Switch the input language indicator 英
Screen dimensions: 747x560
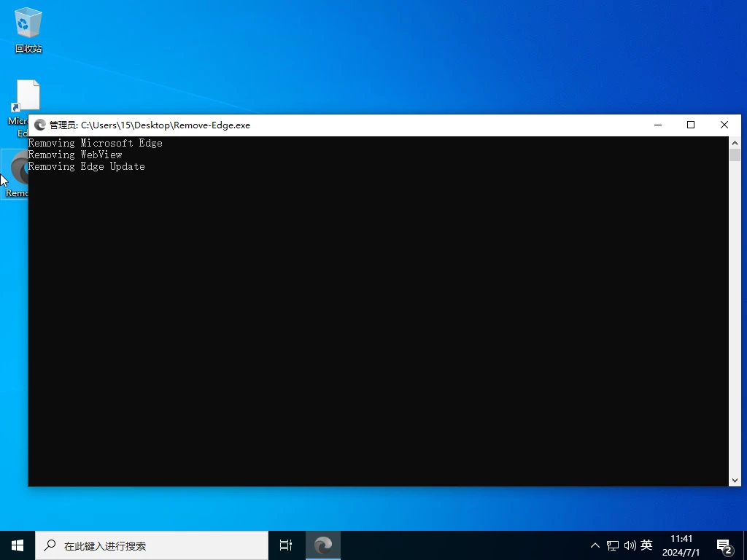pos(646,545)
